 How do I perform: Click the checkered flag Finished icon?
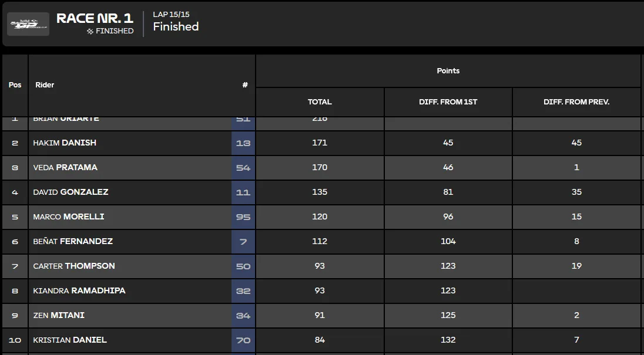90,31
